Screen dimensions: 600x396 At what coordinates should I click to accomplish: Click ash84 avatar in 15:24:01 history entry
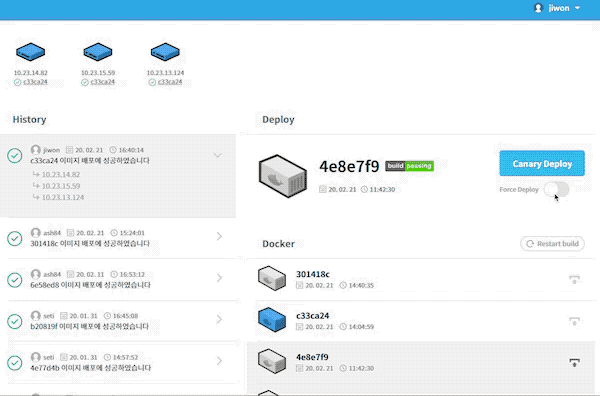pos(36,233)
